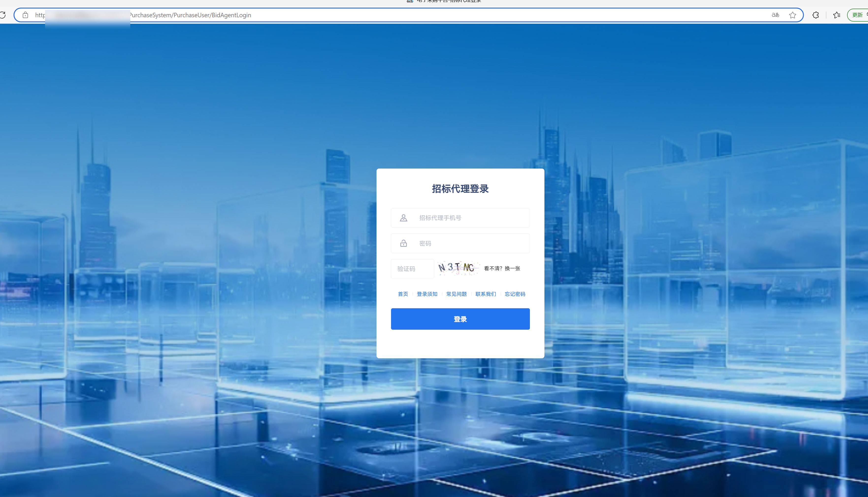Viewport: 868px width, 497px height.
Task: Bookmark this page with the star icon
Action: coord(793,15)
